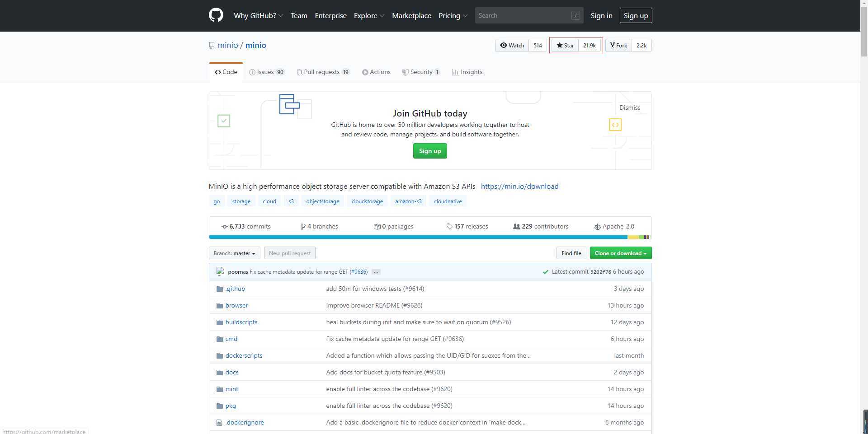Click the s3 topic tag
Image resolution: width=868 pixels, height=434 pixels.
coord(291,201)
